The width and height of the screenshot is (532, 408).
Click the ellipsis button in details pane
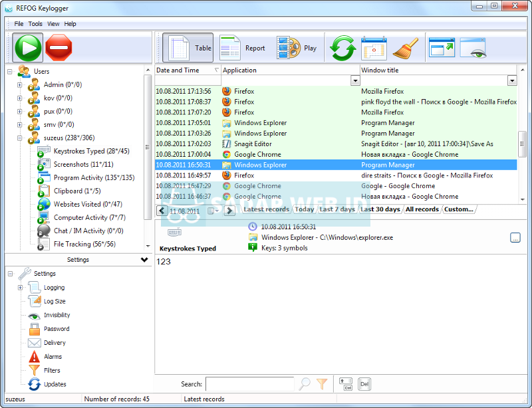point(515,238)
